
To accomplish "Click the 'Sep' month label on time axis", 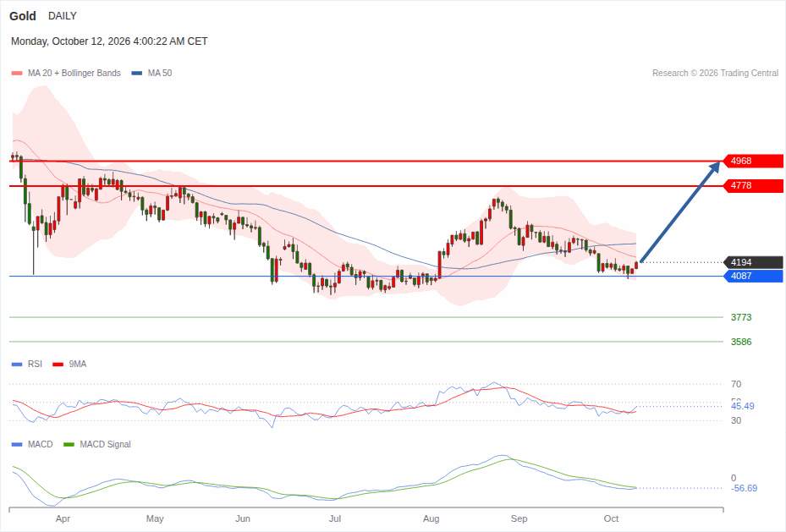I will (519, 519).
